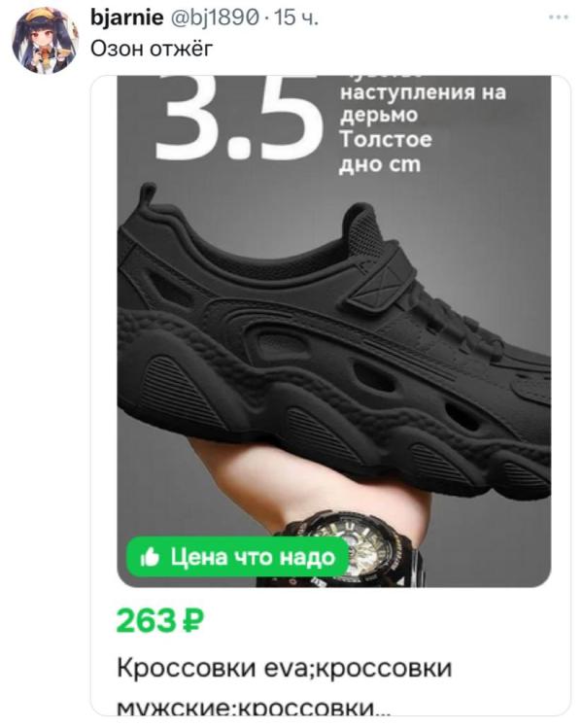Image resolution: width=583 pixels, height=728 pixels.
Task: Open the bjarnie display name link
Action: pyautogui.click(x=126, y=17)
